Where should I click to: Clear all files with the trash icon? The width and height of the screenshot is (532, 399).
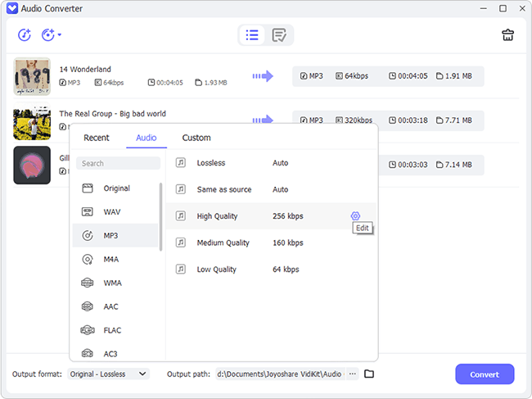tap(507, 35)
